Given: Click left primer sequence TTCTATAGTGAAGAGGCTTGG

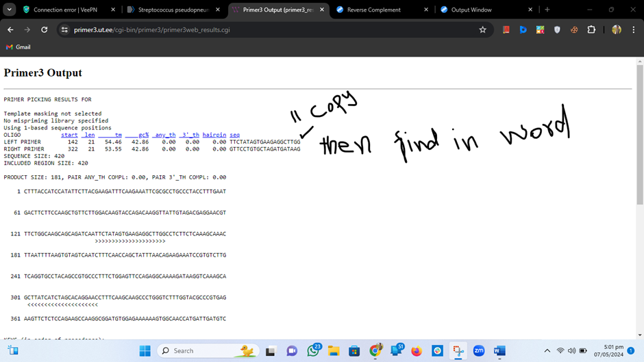Looking at the screenshot, I should [x=265, y=142].
